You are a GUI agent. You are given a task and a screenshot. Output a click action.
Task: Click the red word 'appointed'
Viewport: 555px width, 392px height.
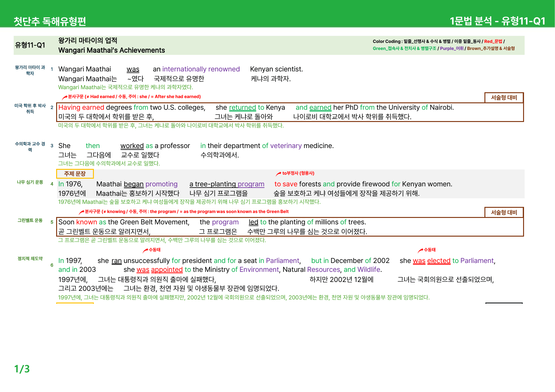(167, 270)
